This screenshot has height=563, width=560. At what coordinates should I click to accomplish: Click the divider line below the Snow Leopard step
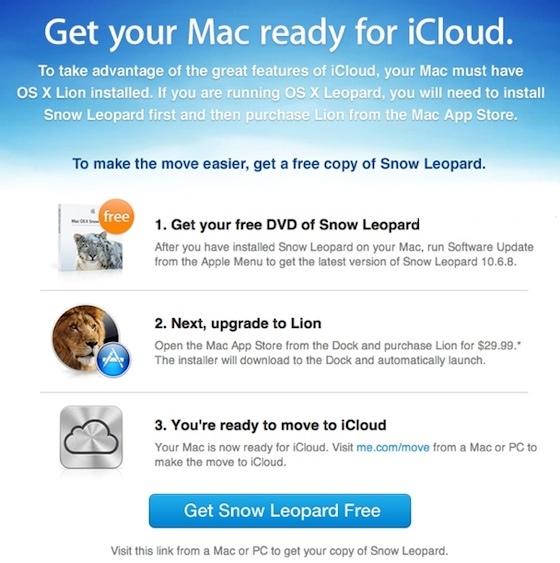[284, 290]
